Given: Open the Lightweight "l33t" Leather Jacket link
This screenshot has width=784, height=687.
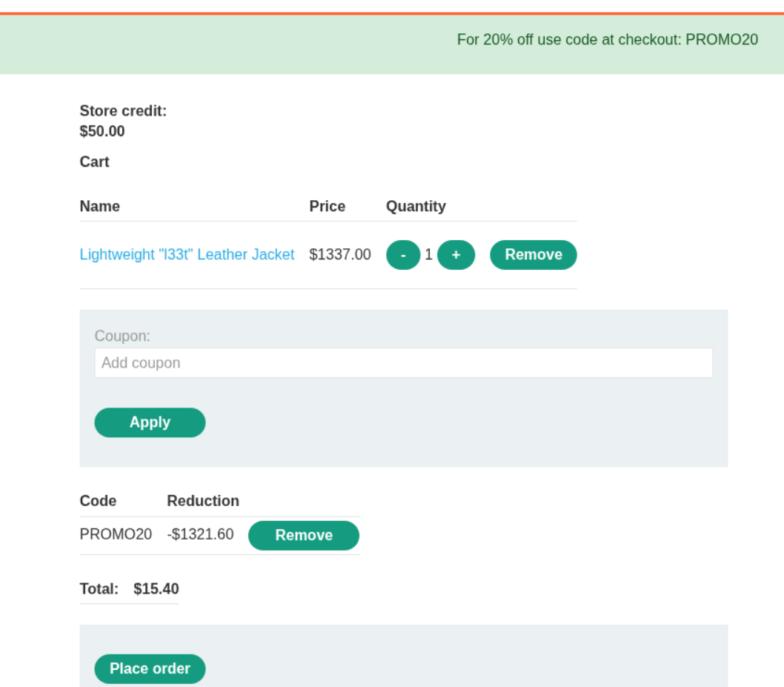Looking at the screenshot, I should [187, 255].
